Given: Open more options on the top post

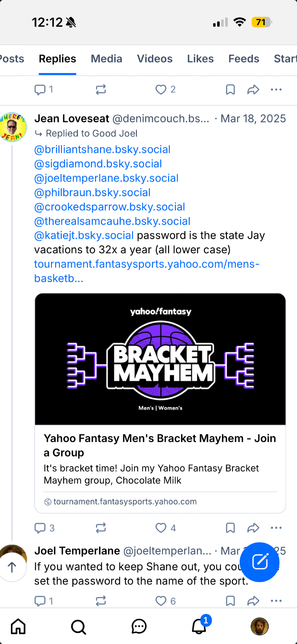Looking at the screenshot, I should click(276, 90).
